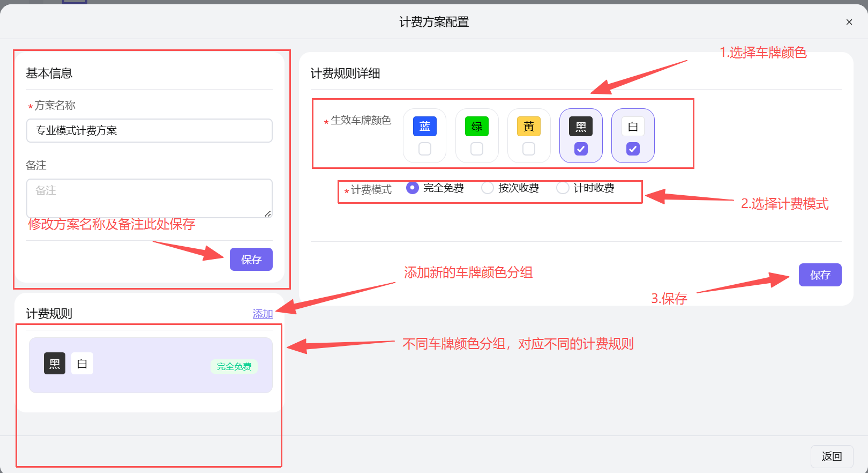Click the yellow 黄 plate color badge
The image size is (868, 473).
pos(529,127)
